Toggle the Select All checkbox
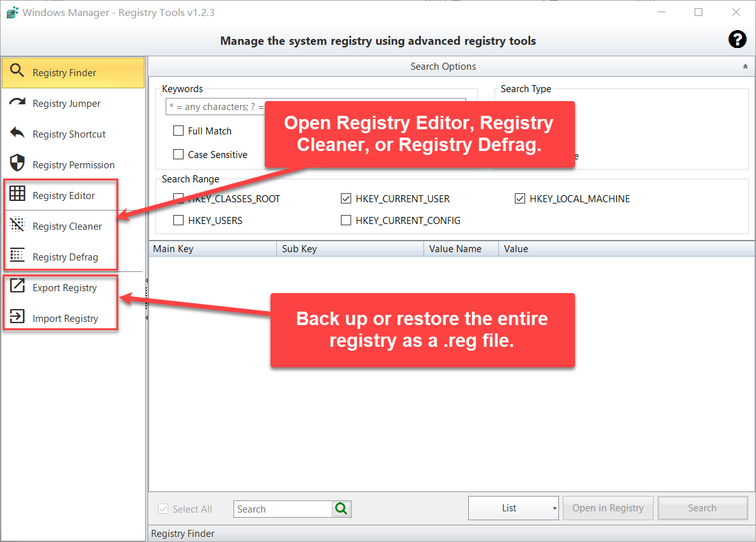This screenshot has height=542, width=756. pyautogui.click(x=164, y=509)
